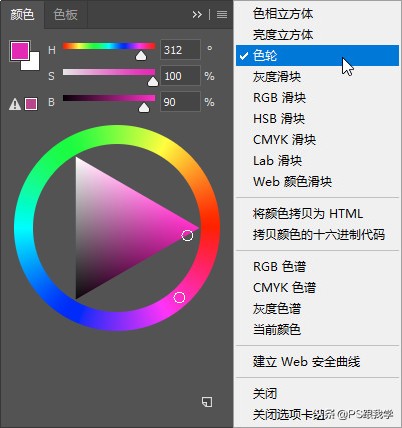Choose 灰度滑块 from the menu
This screenshot has height=428, width=402.
[317, 77]
